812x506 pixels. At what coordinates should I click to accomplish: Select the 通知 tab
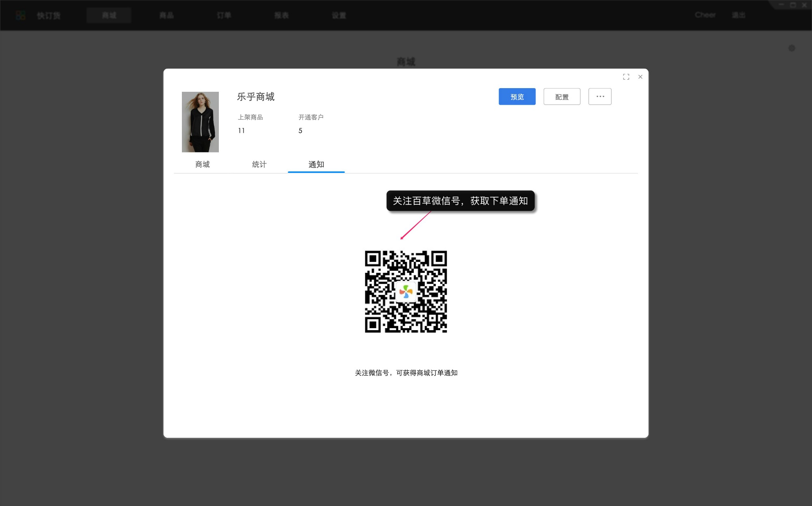[316, 164]
